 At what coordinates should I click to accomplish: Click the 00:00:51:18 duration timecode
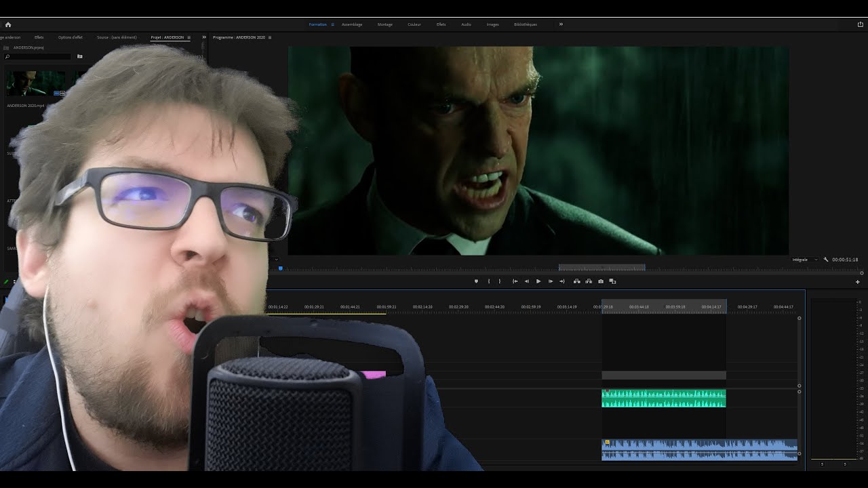(x=845, y=260)
